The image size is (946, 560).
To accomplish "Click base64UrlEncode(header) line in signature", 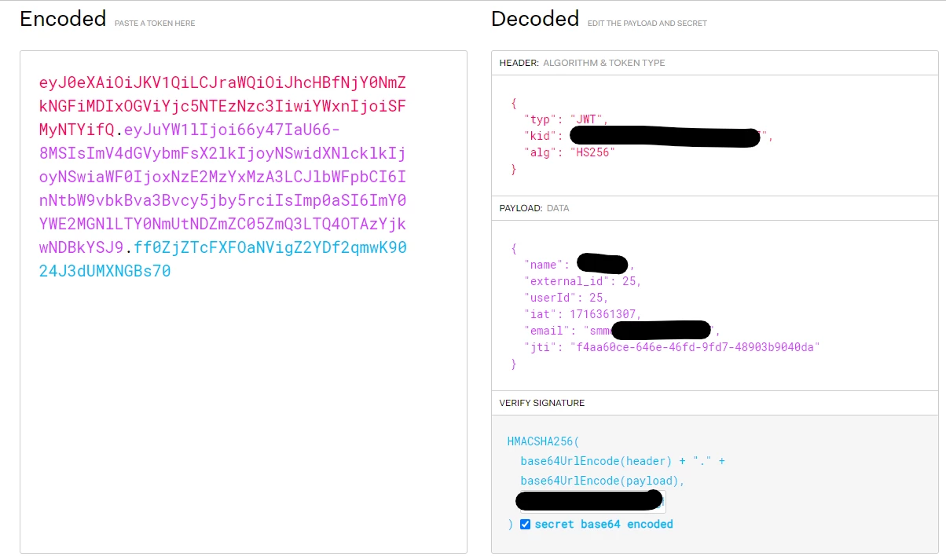I will [x=622, y=461].
